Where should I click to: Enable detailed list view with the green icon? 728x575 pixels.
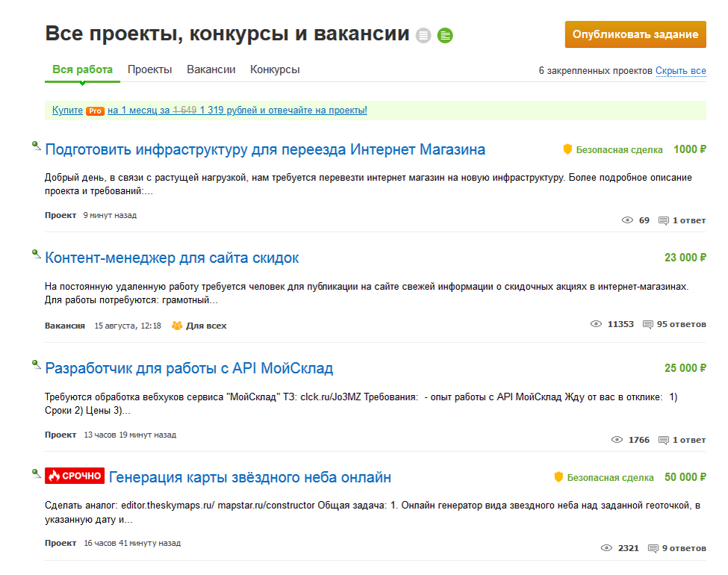[445, 34]
